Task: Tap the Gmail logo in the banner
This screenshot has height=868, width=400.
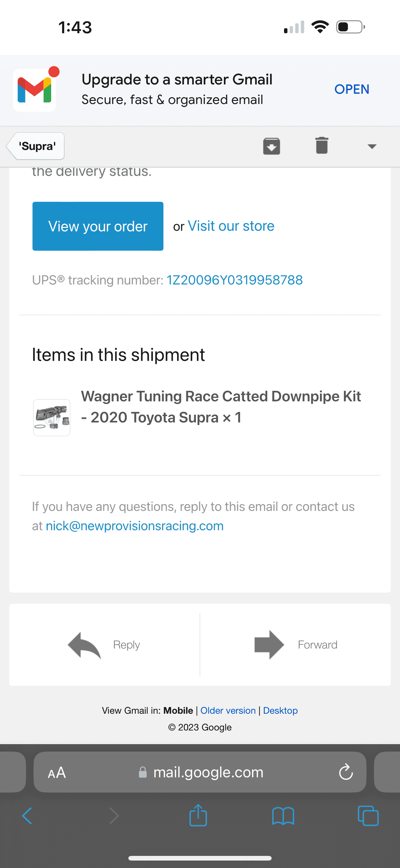Action: coord(34,90)
